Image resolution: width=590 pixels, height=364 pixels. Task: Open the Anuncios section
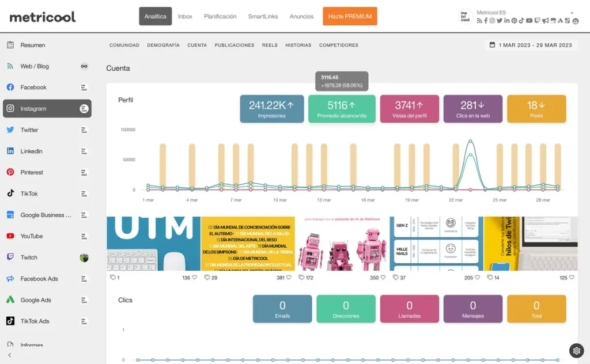point(301,17)
